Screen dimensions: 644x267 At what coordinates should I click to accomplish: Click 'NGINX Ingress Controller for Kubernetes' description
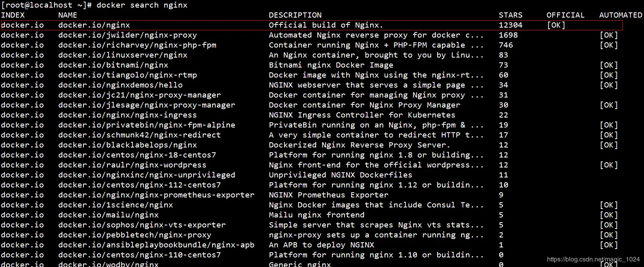coord(362,115)
